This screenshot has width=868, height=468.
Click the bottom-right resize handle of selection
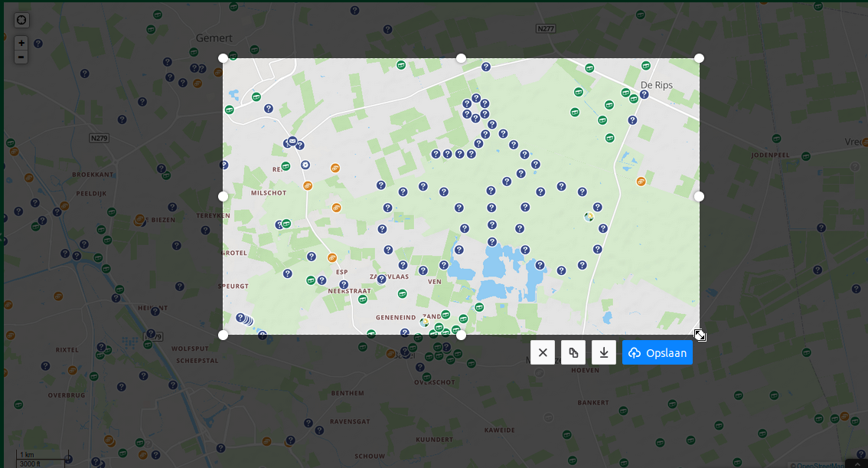point(700,335)
